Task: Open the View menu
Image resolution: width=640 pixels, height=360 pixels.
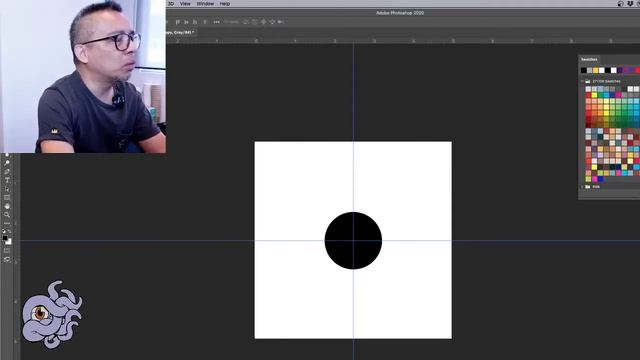Action: click(185, 4)
